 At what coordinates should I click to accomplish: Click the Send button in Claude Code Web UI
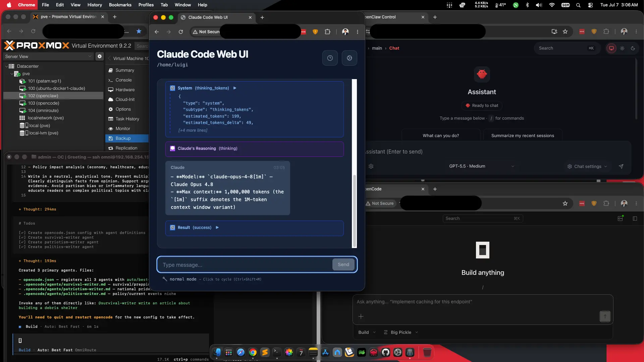click(x=343, y=264)
